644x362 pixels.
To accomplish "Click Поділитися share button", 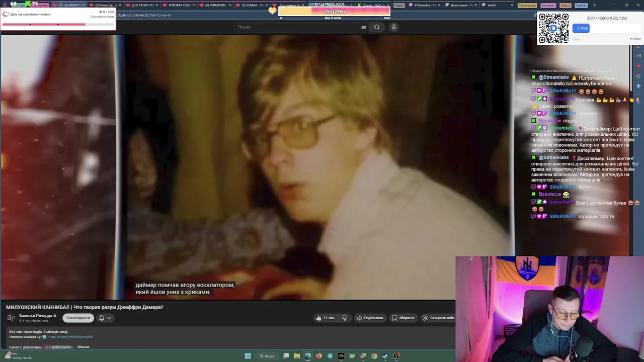I will tap(370, 318).
